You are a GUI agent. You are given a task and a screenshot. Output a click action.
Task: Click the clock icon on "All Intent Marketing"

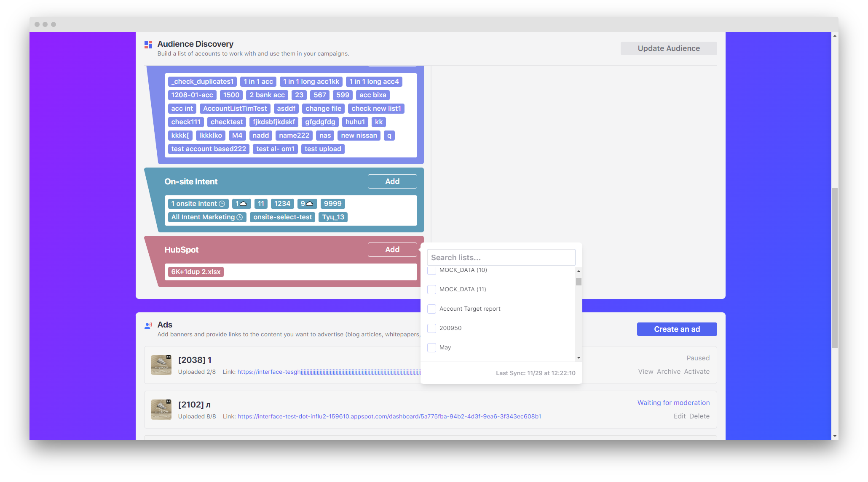(x=239, y=217)
